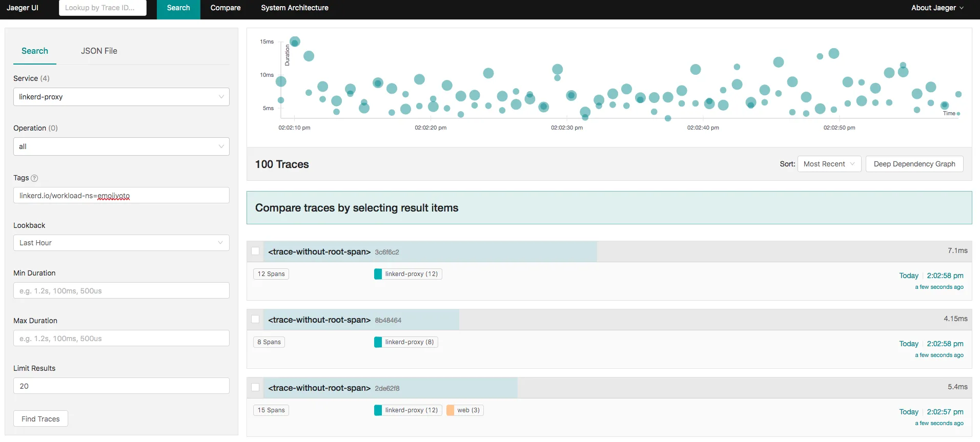
Task: Check the box for trace 8b48464
Action: point(255,319)
